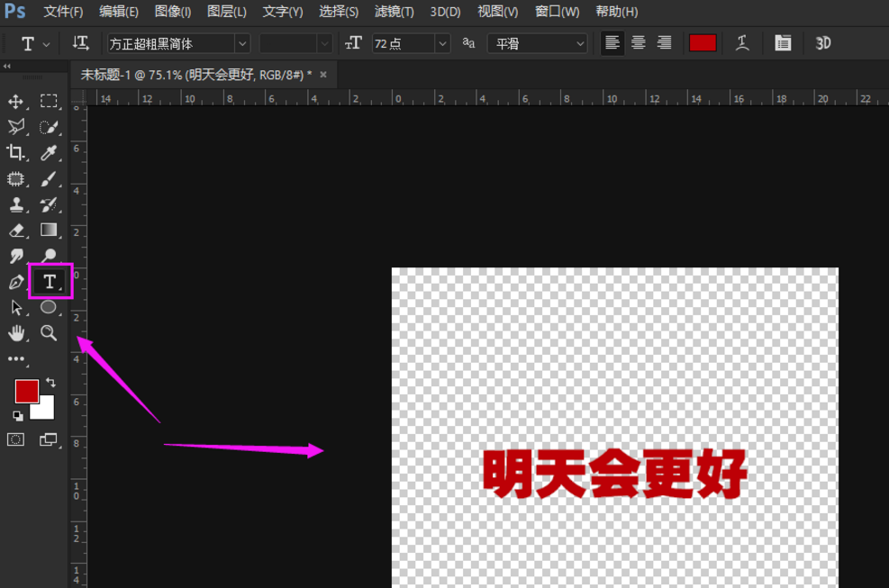The height and width of the screenshot is (588, 889).
Task: Toggle center text alignment
Action: 638,42
